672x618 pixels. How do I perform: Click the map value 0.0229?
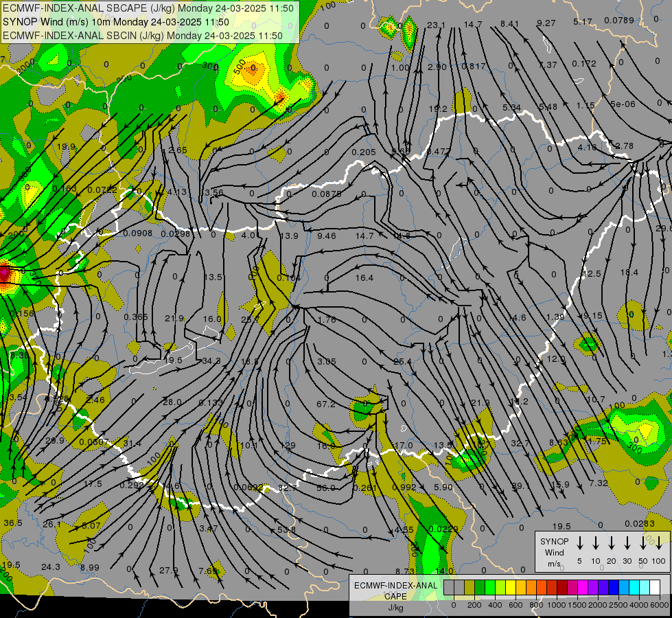(443, 529)
